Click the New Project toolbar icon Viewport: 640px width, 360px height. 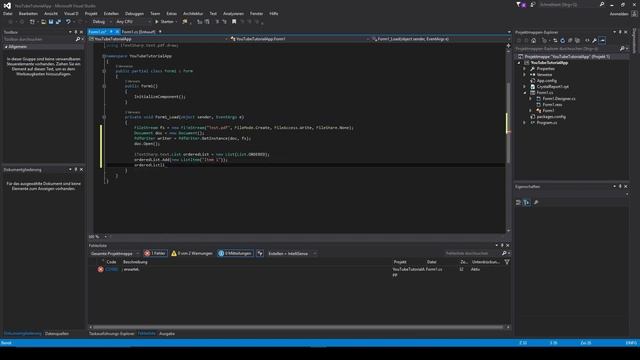click(32, 22)
